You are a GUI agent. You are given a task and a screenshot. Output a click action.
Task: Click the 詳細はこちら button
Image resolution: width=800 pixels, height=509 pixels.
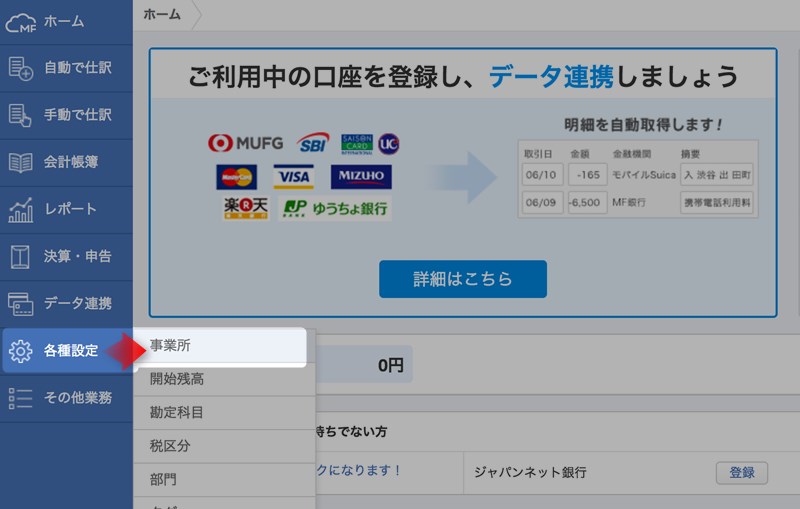pyautogui.click(x=463, y=279)
